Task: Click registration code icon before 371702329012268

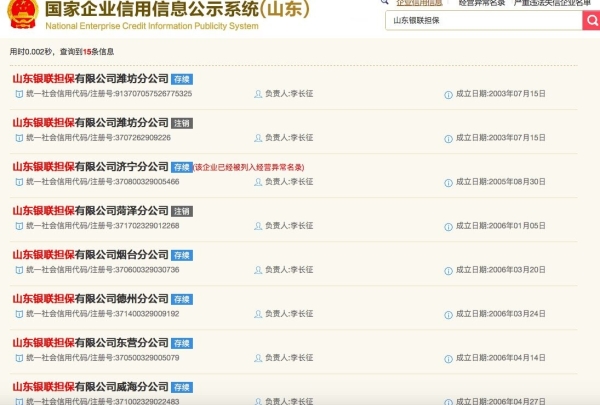Action: click(x=19, y=226)
